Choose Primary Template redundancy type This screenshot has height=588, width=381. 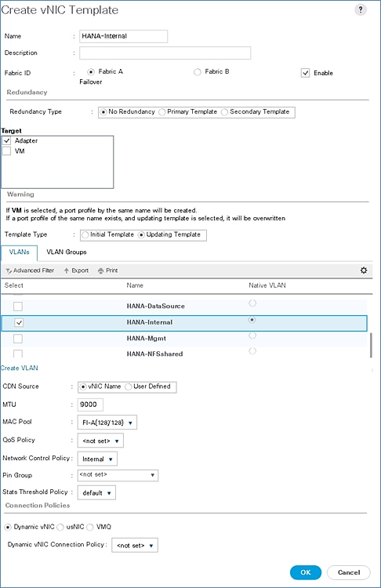(x=162, y=112)
